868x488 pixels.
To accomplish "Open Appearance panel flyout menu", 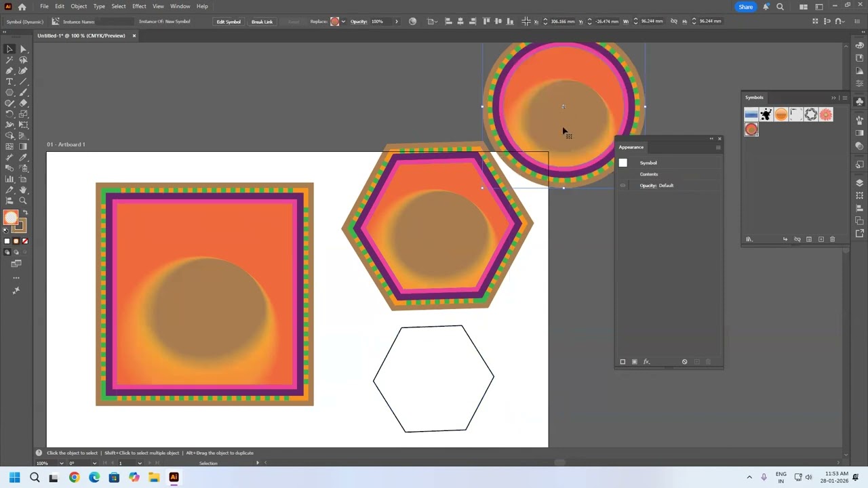I will click(718, 147).
